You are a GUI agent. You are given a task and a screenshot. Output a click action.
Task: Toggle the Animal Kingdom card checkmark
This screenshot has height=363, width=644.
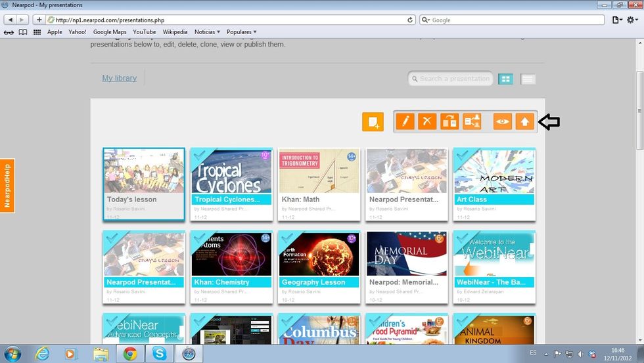[463, 322]
